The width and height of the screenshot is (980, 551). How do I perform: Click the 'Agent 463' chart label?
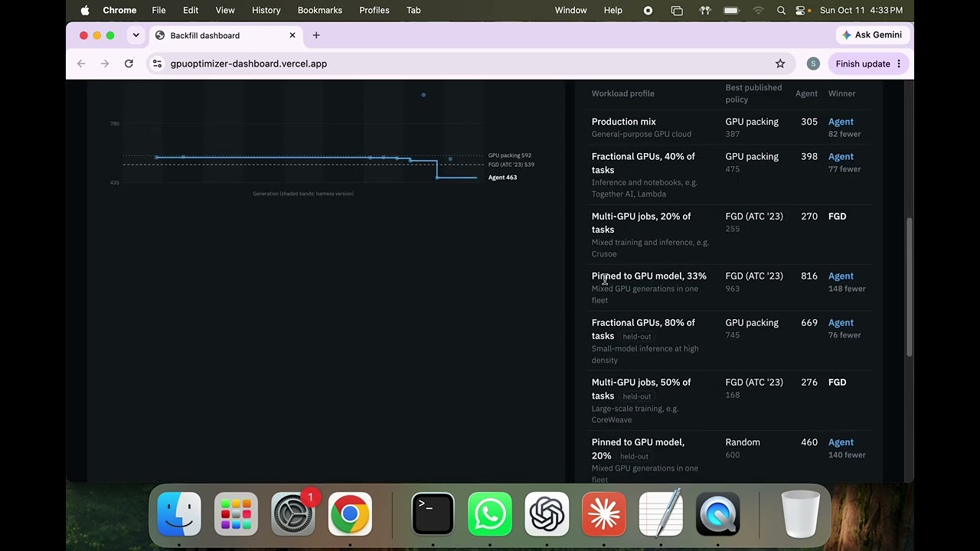502,178
